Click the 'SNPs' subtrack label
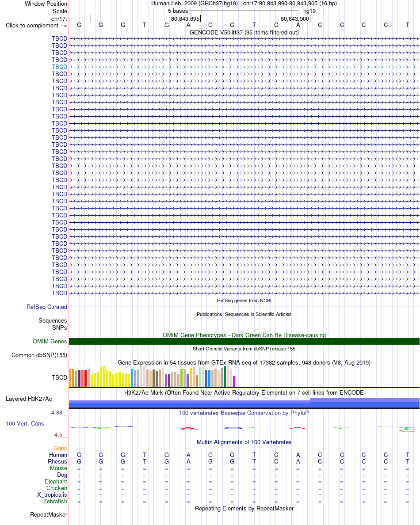 click(60, 328)
